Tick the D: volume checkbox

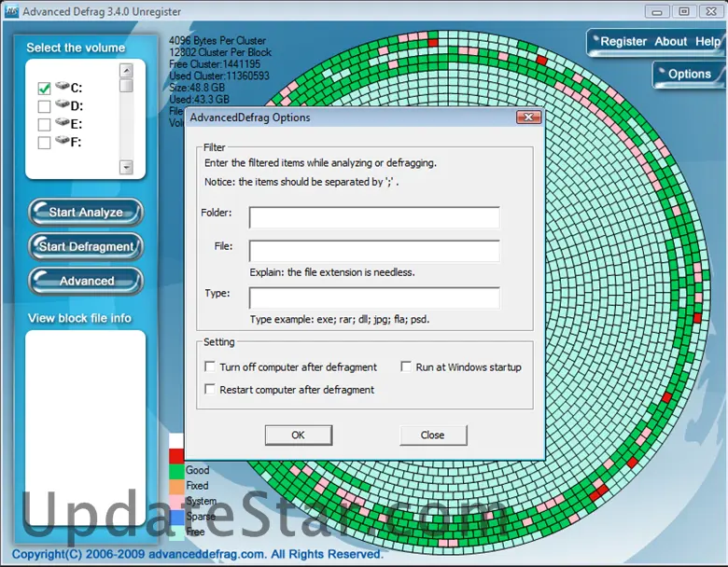pyautogui.click(x=44, y=106)
